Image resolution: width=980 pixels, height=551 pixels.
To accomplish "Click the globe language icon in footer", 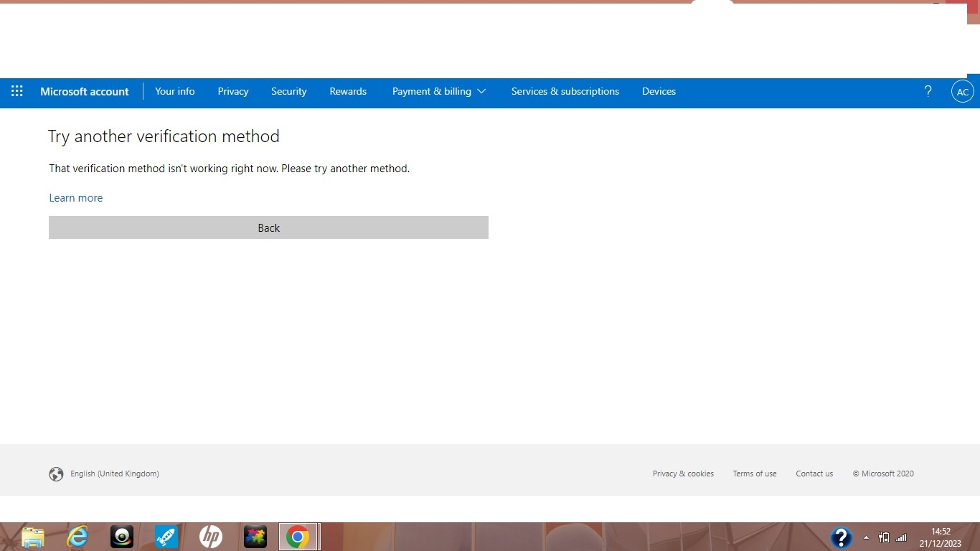I will pos(56,474).
